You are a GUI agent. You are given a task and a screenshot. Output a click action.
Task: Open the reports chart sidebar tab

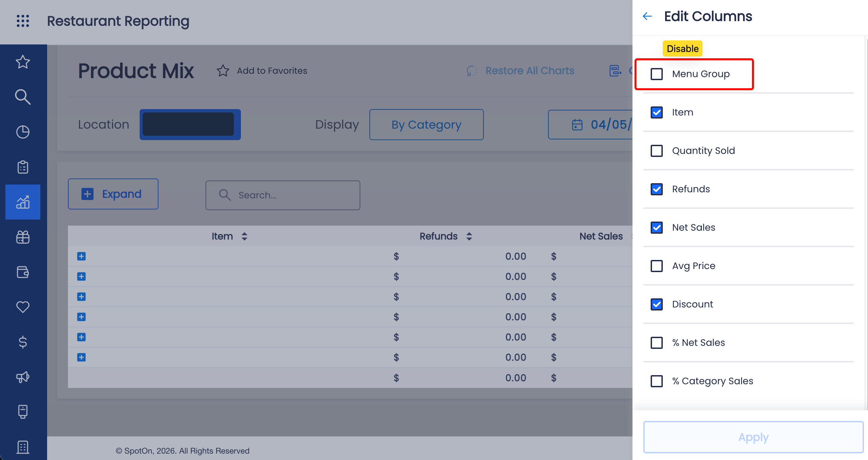23,202
